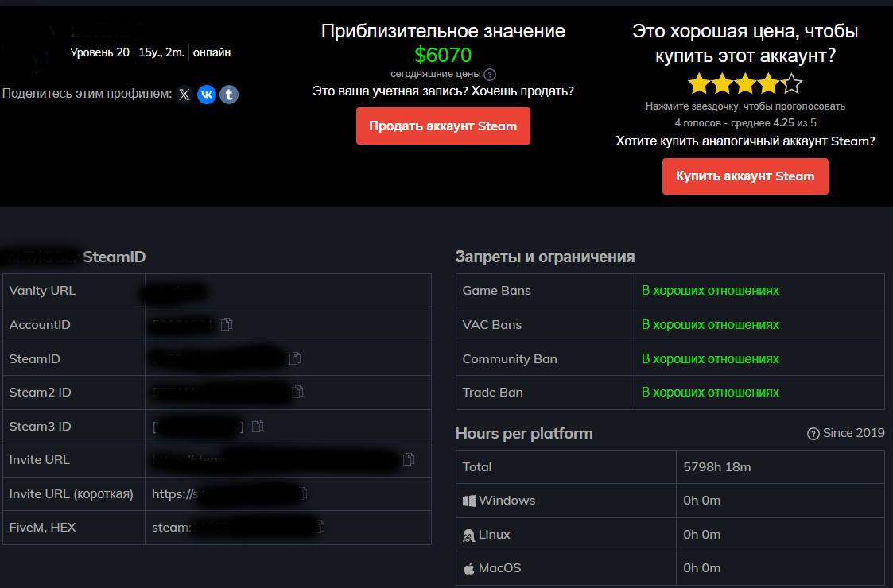
Task: Share profile on X (Twitter) icon
Action: pos(184,95)
